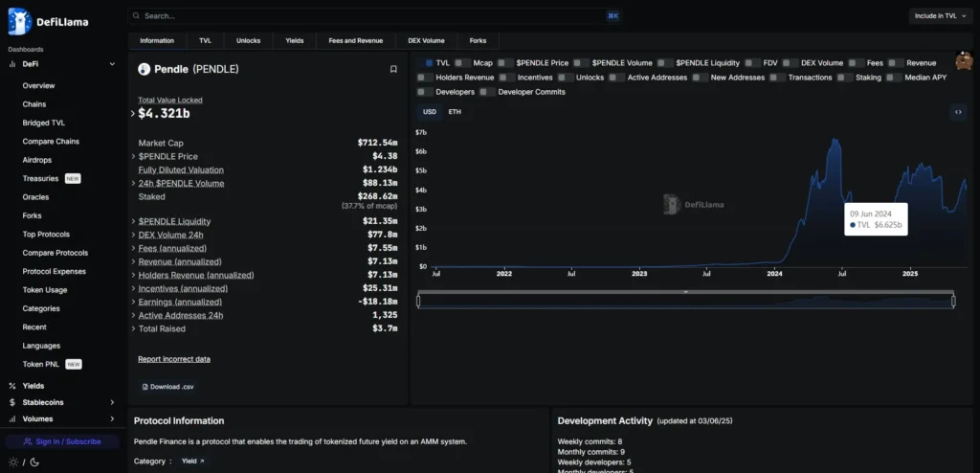Go to Compare Protocols page
980x473 pixels.
55,253
